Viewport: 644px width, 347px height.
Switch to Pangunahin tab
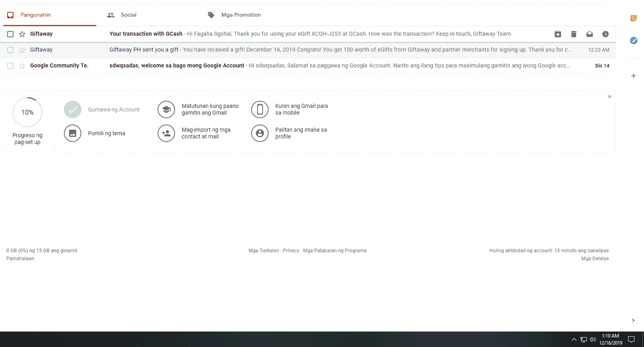(x=50, y=15)
